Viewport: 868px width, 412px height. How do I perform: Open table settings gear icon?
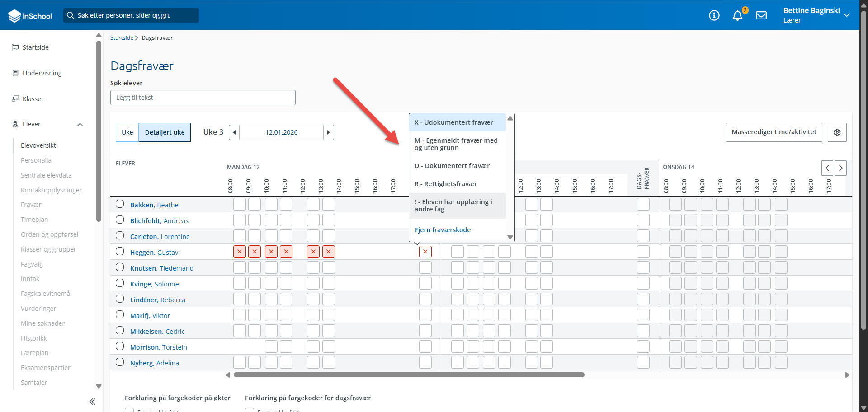(x=837, y=132)
